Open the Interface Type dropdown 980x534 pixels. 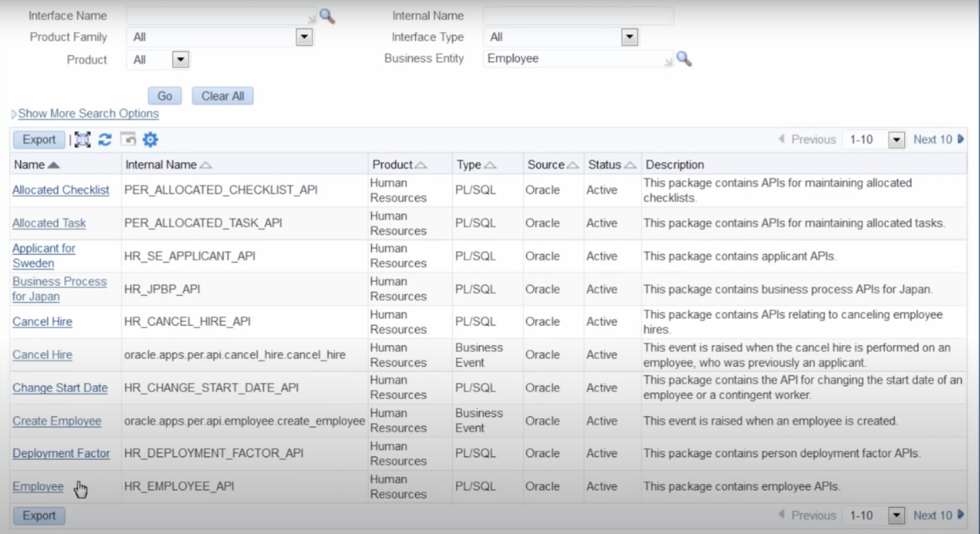[629, 37]
